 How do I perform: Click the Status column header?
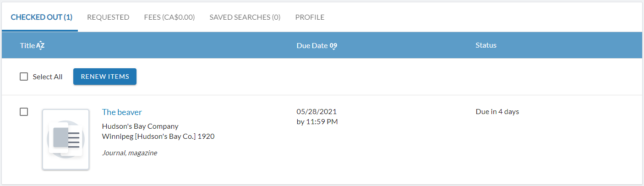tap(486, 45)
